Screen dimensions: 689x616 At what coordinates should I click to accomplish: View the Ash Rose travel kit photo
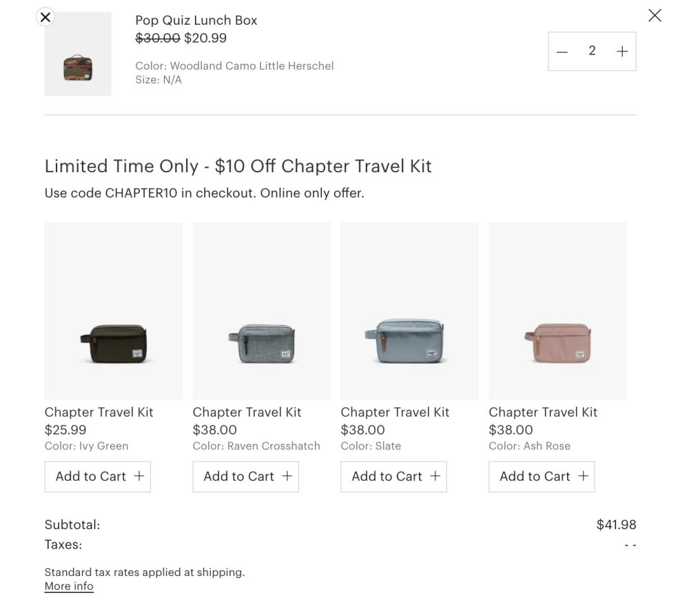click(557, 309)
